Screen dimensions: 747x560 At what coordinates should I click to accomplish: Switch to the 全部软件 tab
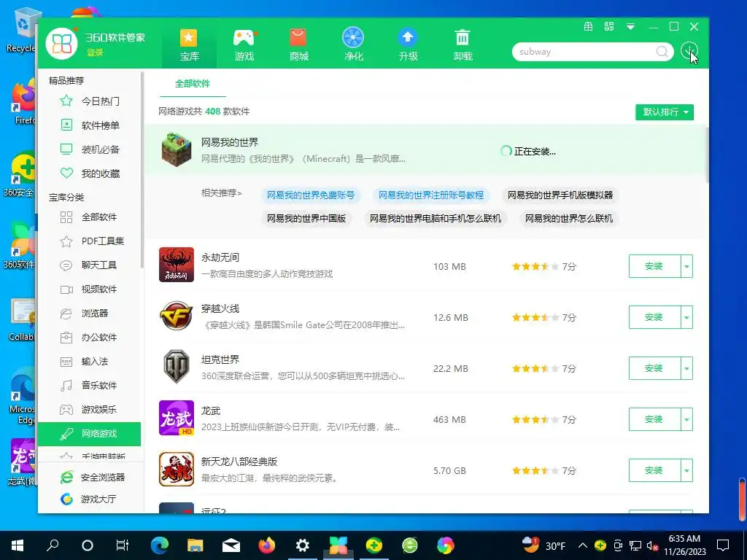193,84
